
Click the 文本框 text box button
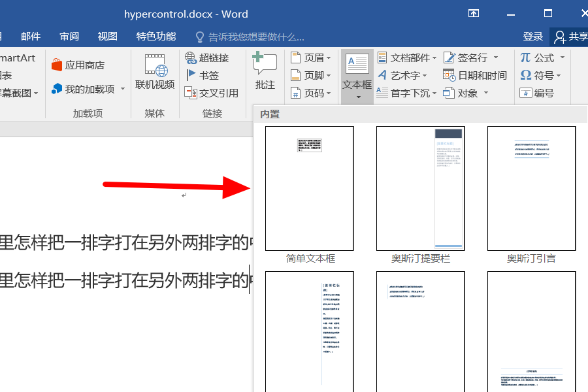(x=357, y=76)
